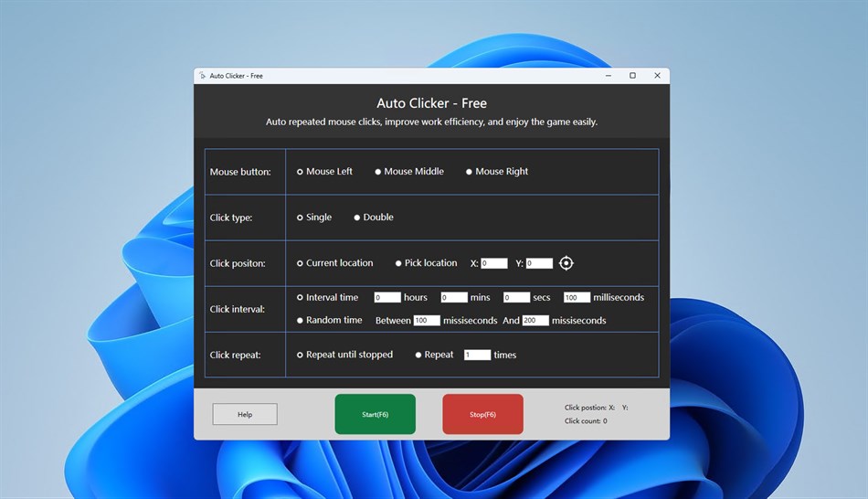Viewport: 868px width, 499px height.
Task: Click the secs interval field
Action: tap(516, 297)
